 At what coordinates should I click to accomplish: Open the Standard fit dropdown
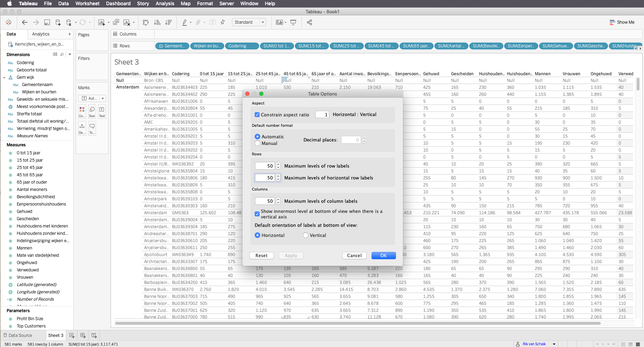click(249, 22)
